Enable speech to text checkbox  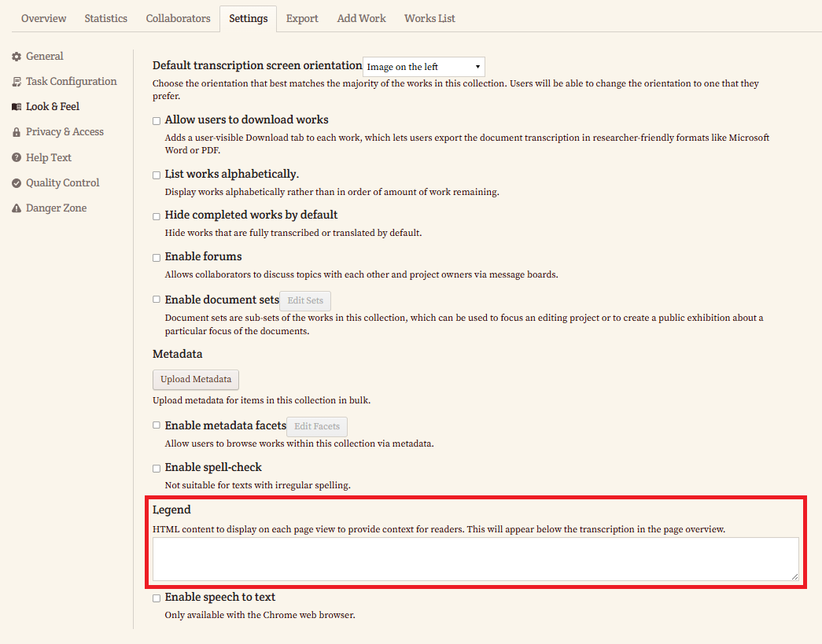point(157,598)
